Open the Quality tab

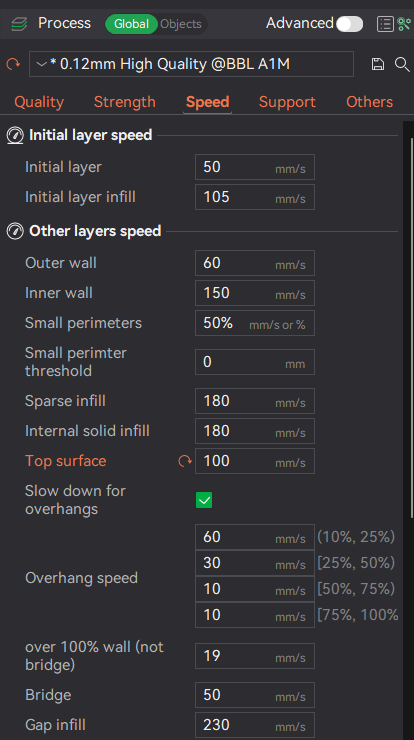point(39,102)
